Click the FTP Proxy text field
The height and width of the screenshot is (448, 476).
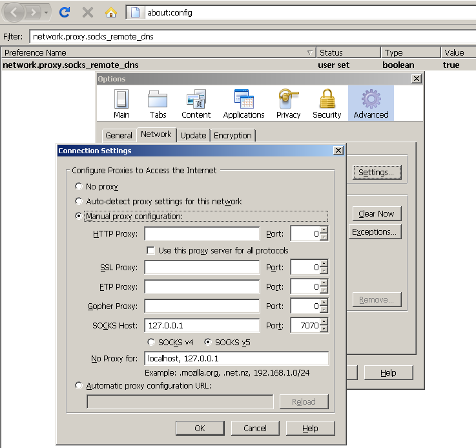(202, 286)
